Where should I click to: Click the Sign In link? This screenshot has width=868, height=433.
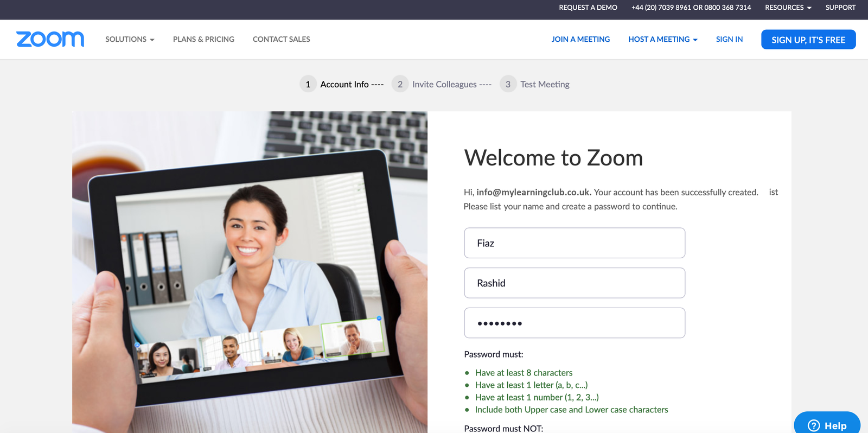pos(729,39)
